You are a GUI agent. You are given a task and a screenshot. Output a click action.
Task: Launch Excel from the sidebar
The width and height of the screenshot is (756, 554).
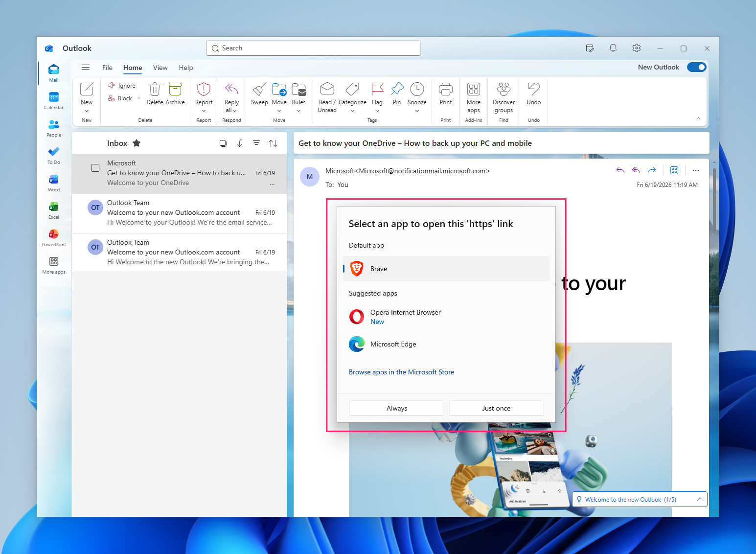[54, 210]
